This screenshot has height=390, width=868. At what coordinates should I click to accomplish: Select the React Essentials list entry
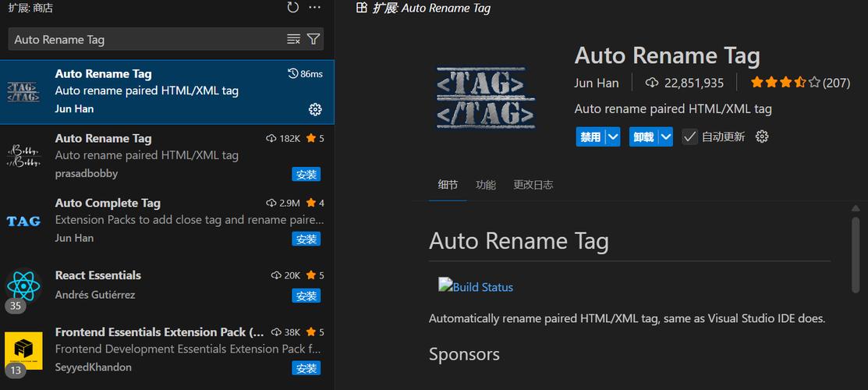click(167, 285)
